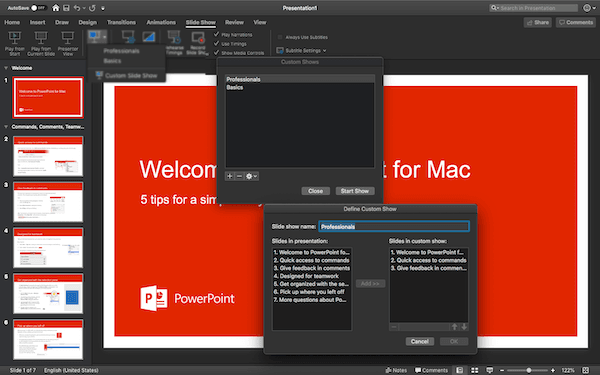Click the Save icon in title bar
This screenshot has width=600, height=375.
point(66,8)
